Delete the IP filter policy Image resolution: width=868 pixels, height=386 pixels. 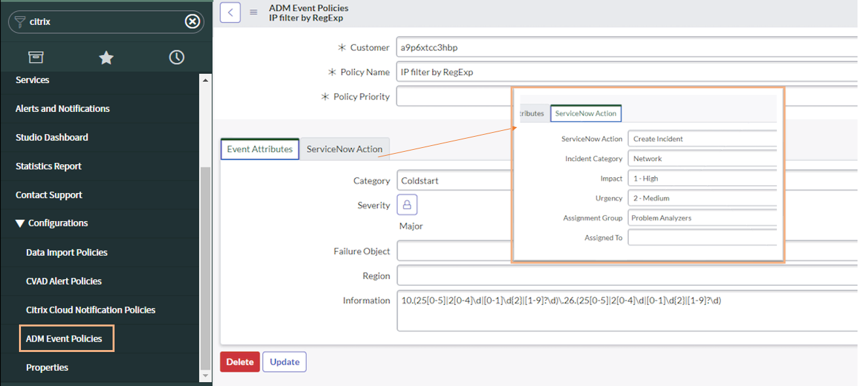[x=240, y=362]
